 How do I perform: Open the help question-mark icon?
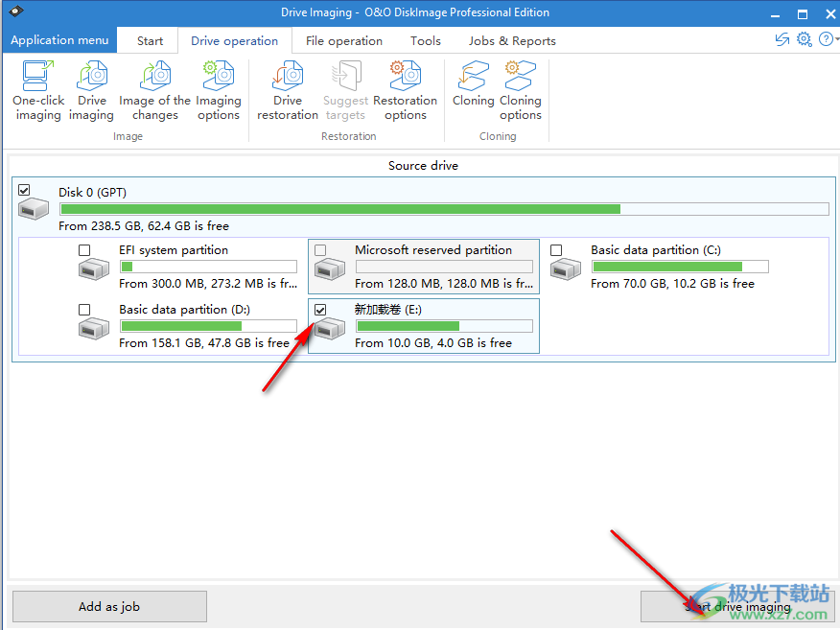tap(826, 39)
